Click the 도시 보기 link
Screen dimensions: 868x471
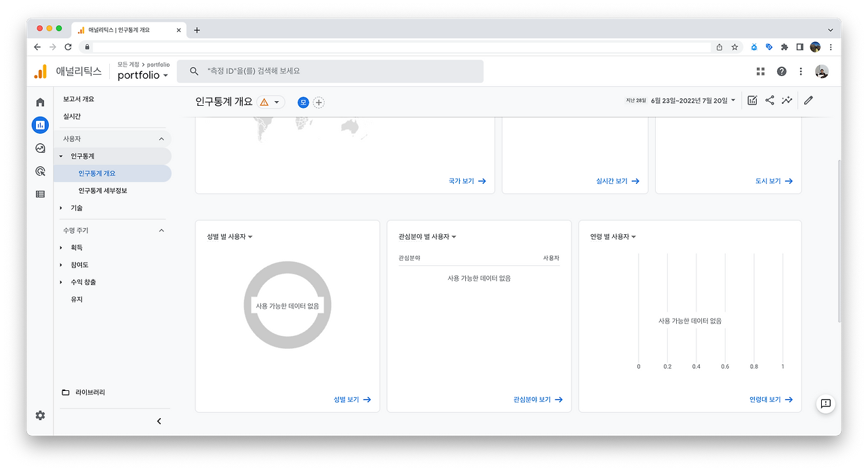pos(774,181)
